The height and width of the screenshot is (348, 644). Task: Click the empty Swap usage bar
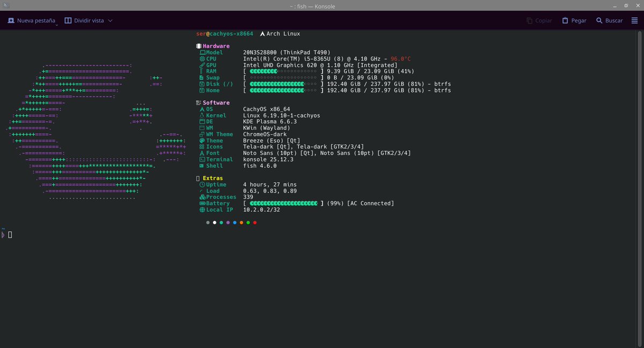pyautogui.click(x=283, y=78)
